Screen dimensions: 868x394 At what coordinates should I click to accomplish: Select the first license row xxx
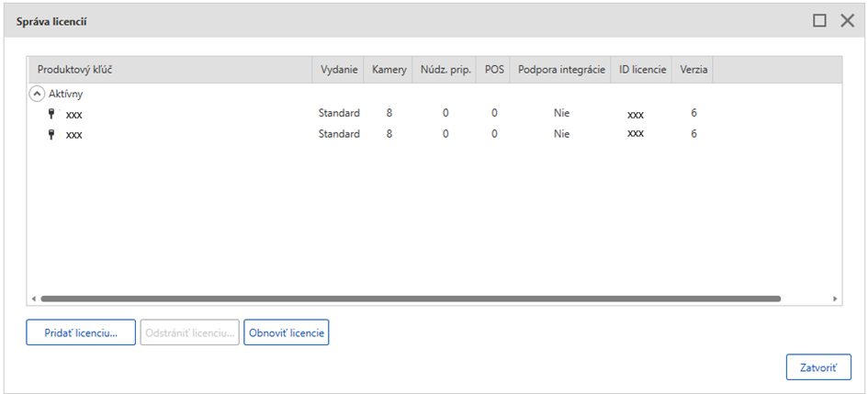74,114
